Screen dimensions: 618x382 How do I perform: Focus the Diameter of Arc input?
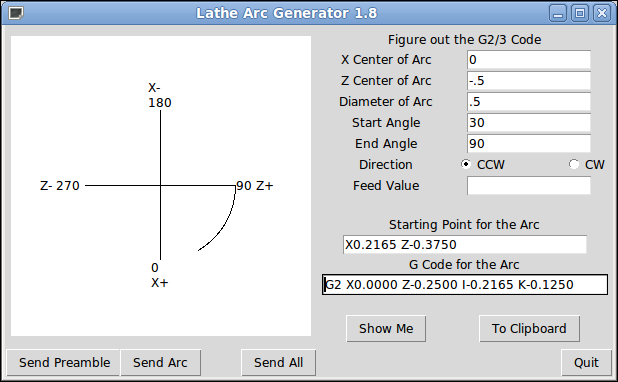click(x=529, y=102)
